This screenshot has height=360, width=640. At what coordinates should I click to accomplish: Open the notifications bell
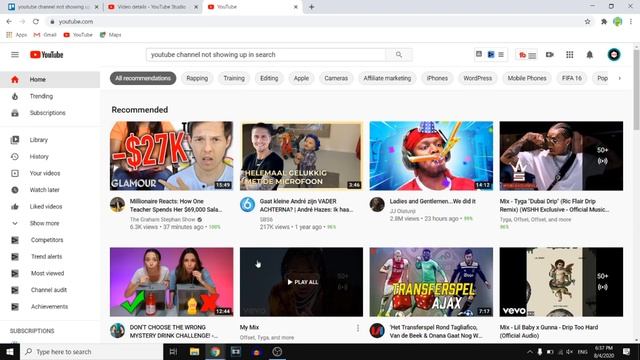click(x=589, y=54)
